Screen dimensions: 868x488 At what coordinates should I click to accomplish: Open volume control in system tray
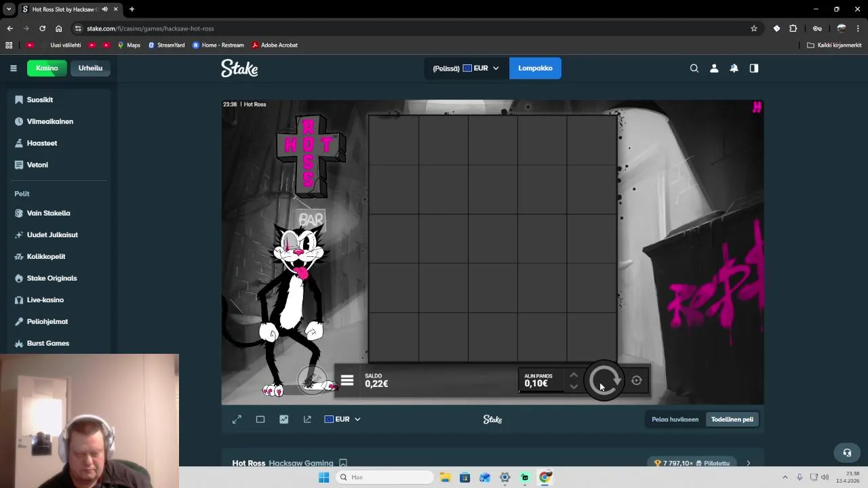click(825, 477)
